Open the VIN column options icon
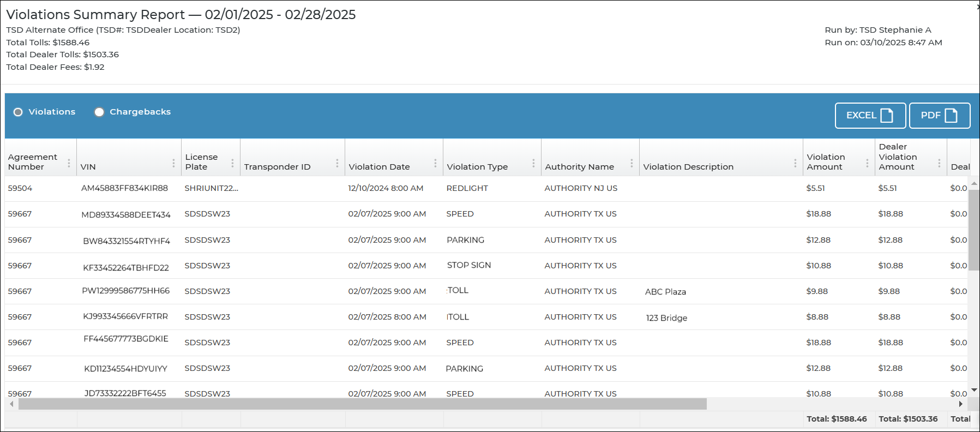980x432 pixels. 173,163
